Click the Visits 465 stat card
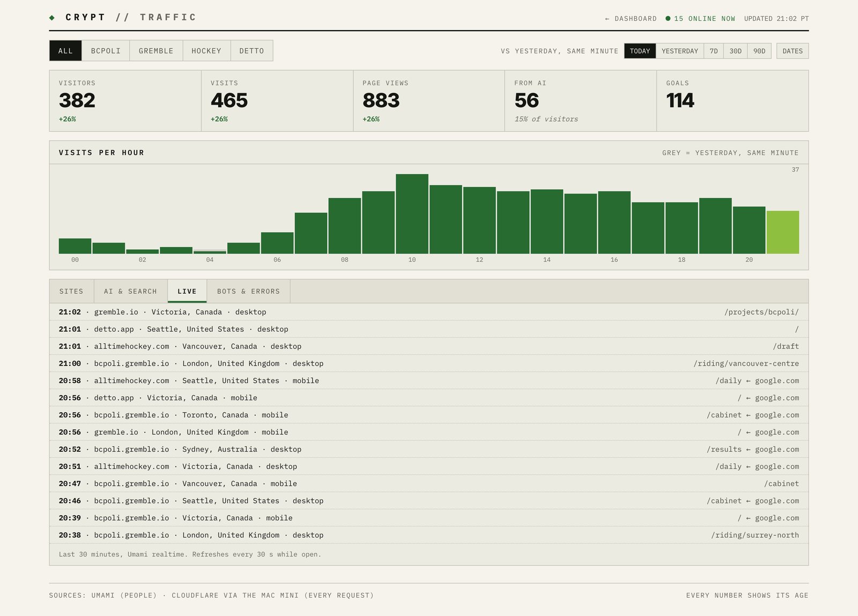The height and width of the screenshot is (616, 858). pos(277,101)
